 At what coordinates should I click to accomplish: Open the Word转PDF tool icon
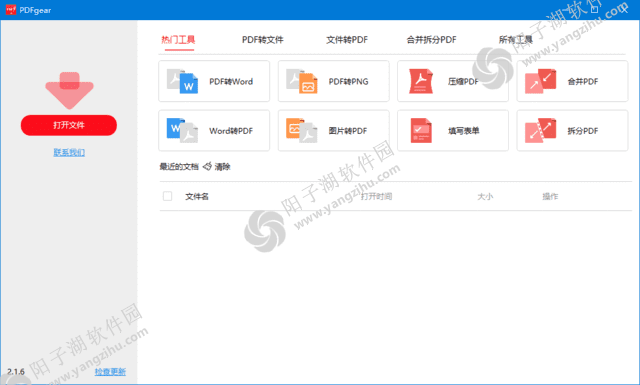point(182,131)
